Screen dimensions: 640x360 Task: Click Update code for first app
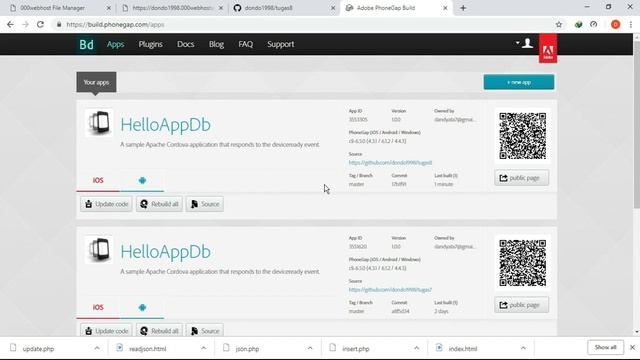click(x=106, y=204)
